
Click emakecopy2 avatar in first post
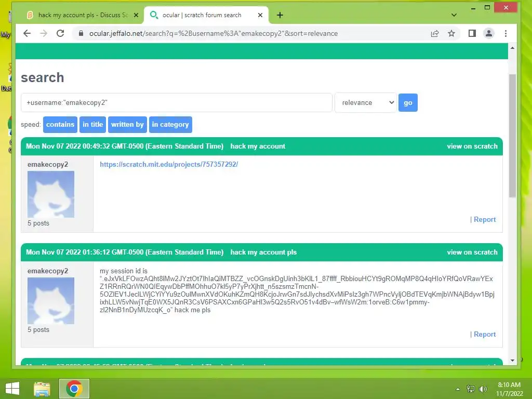tap(50, 194)
